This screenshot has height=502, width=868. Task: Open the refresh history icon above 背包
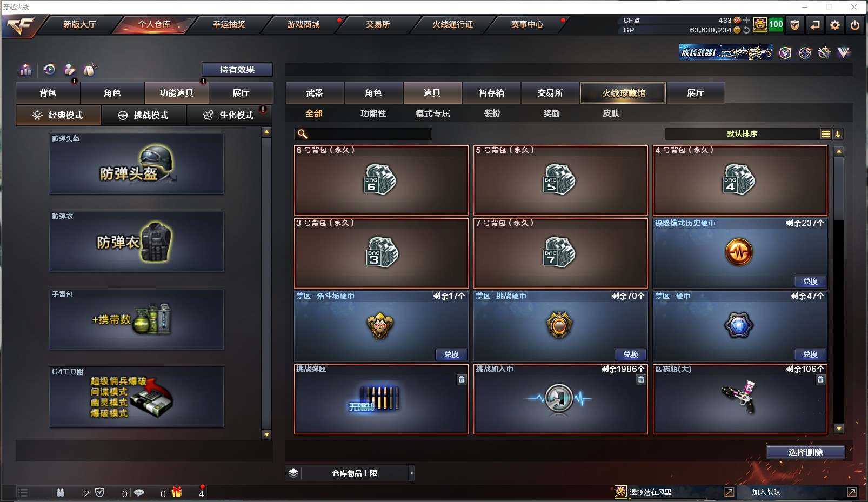click(x=49, y=69)
